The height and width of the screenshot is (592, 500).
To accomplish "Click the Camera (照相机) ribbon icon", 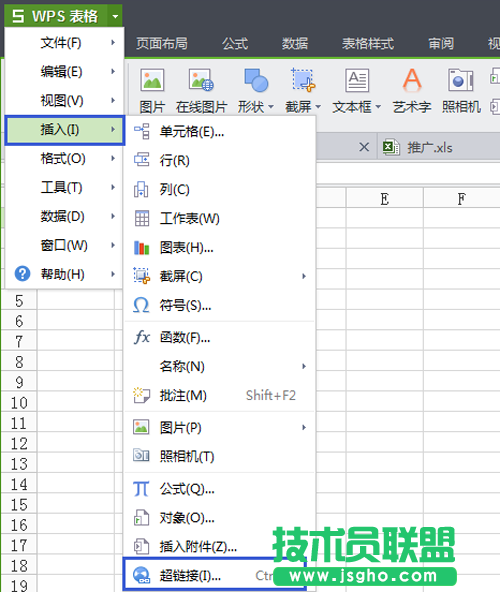I will coord(461,80).
